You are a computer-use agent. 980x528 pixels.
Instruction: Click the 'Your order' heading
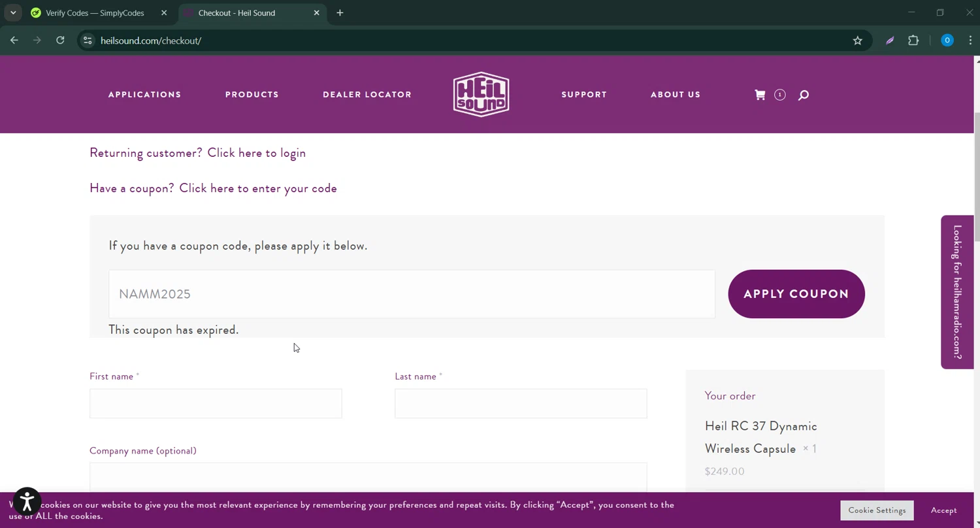pos(730,396)
